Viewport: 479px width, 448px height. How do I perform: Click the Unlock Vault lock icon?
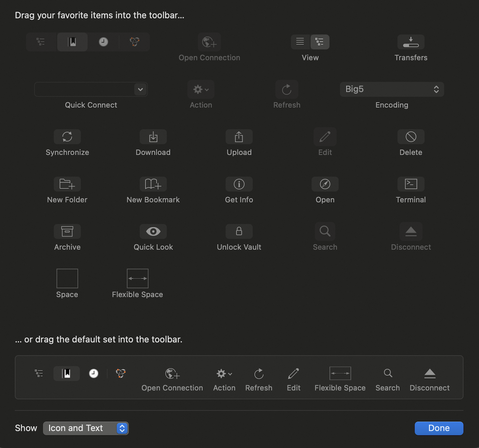(239, 232)
